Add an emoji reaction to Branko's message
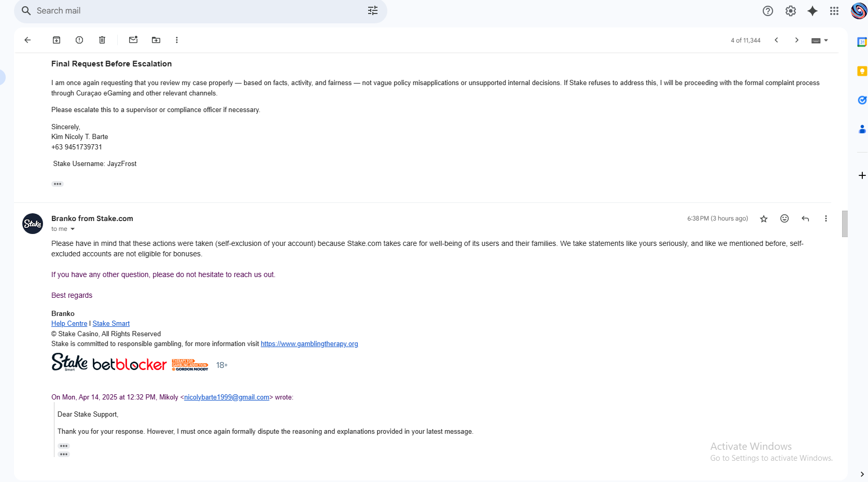Viewport: 868px width, 482px height. pos(785,219)
